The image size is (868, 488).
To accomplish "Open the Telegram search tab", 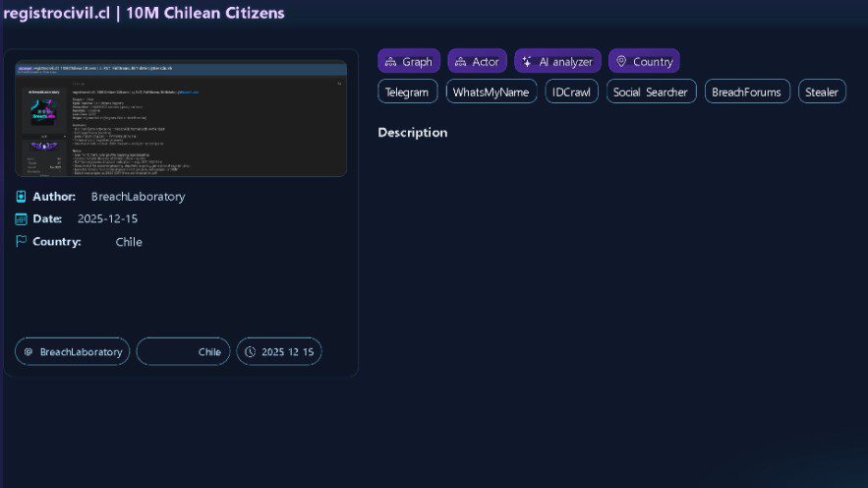I will (x=407, y=91).
